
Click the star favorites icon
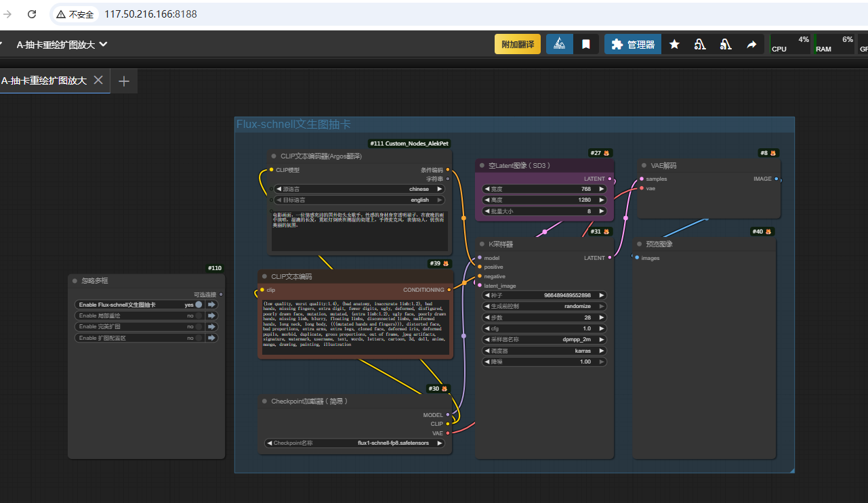(x=674, y=45)
